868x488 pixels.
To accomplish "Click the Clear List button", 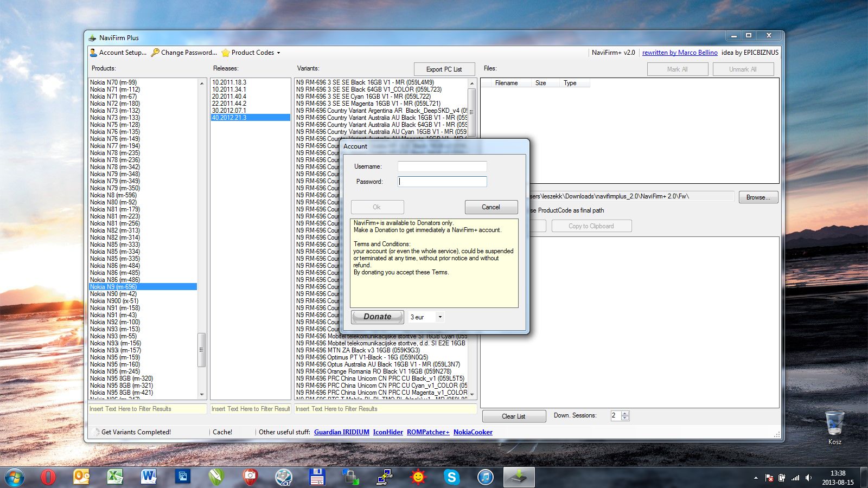I will [513, 416].
